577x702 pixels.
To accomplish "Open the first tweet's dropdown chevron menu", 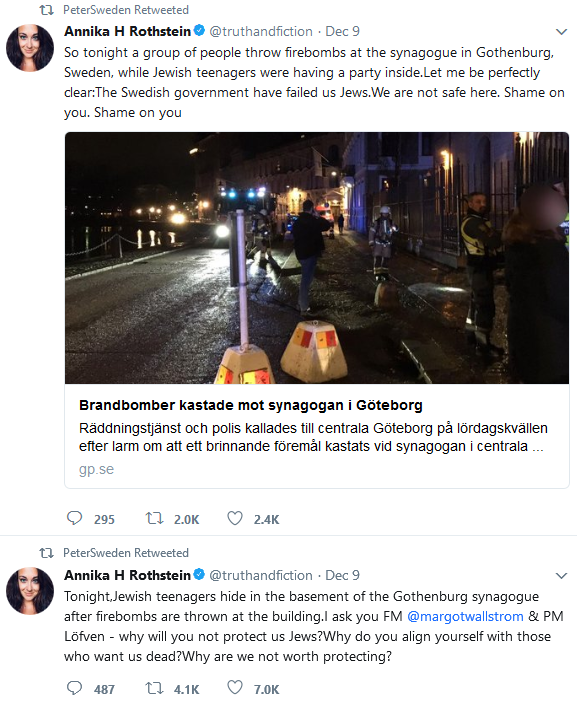I will coord(561,31).
